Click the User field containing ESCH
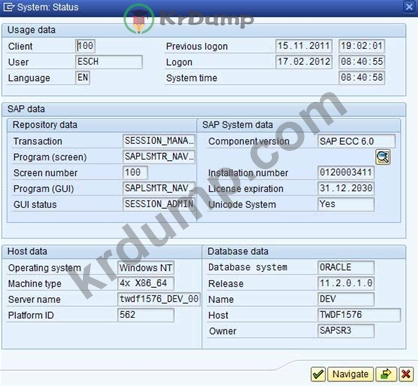Screen dimensions: 418x386 [x=109, y=62]
